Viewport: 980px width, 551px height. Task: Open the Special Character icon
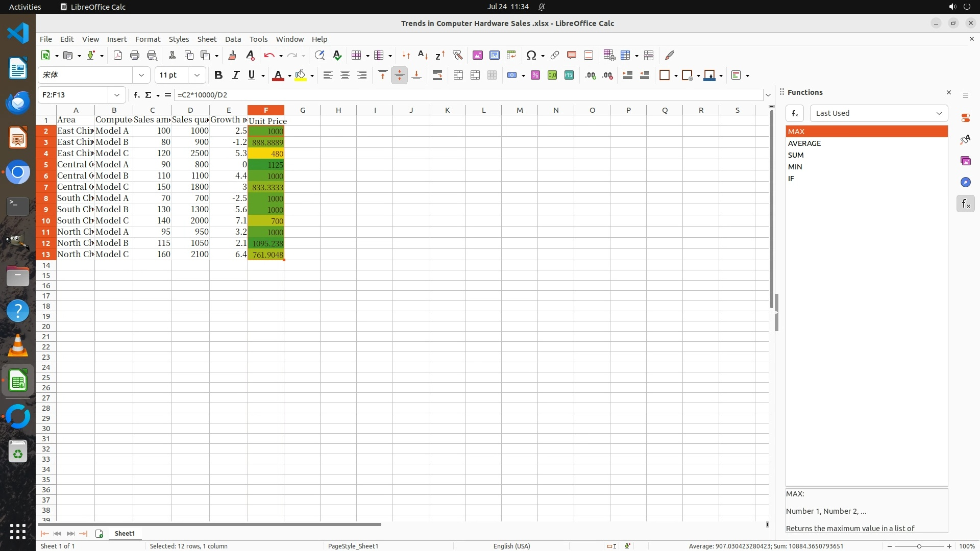[x=531, y=55]
